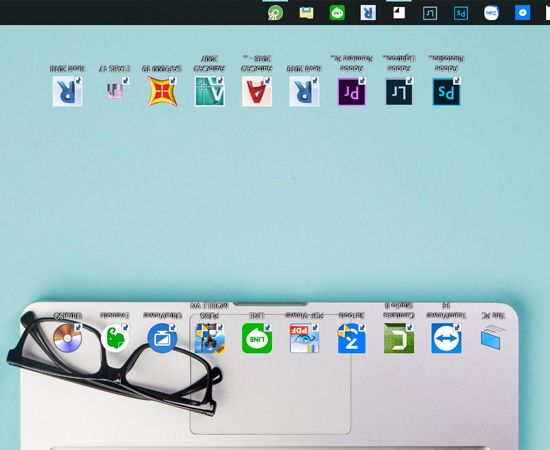Image resolution: width=550 pixels, height=450 pixels.
Task: Switch to LINE on the taskbar
Action: (337, 13)
